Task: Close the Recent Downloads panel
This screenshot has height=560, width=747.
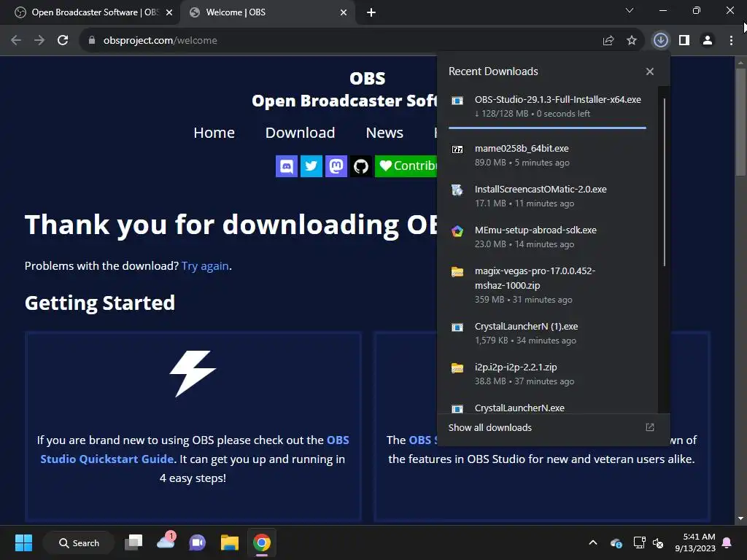Action: coord(650,71)
